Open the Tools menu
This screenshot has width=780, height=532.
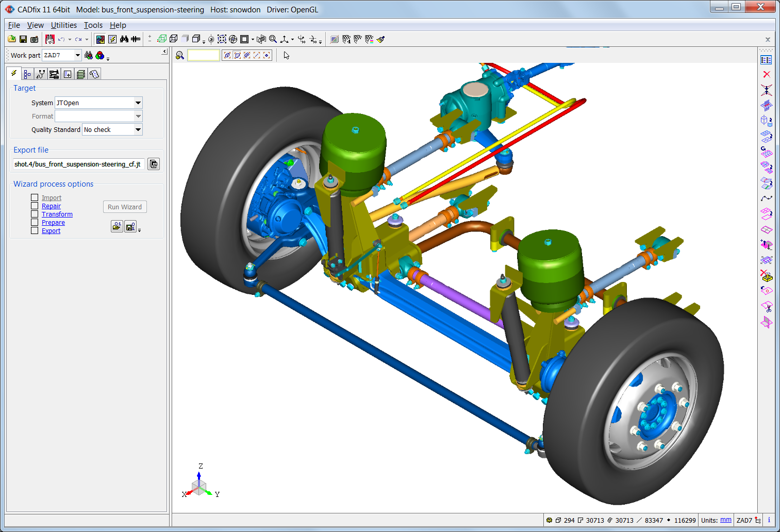tap(93, 25)
